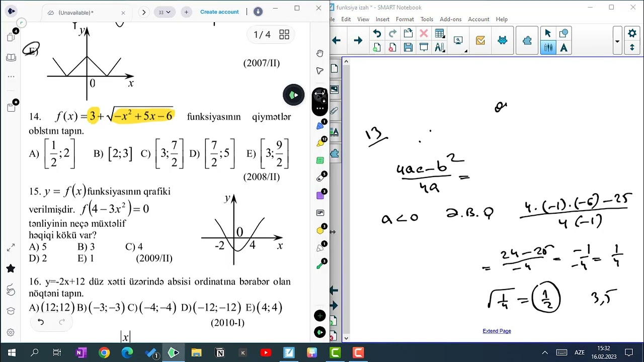Open the Help menu
This screenshot has height=362, width=644.
502,19
